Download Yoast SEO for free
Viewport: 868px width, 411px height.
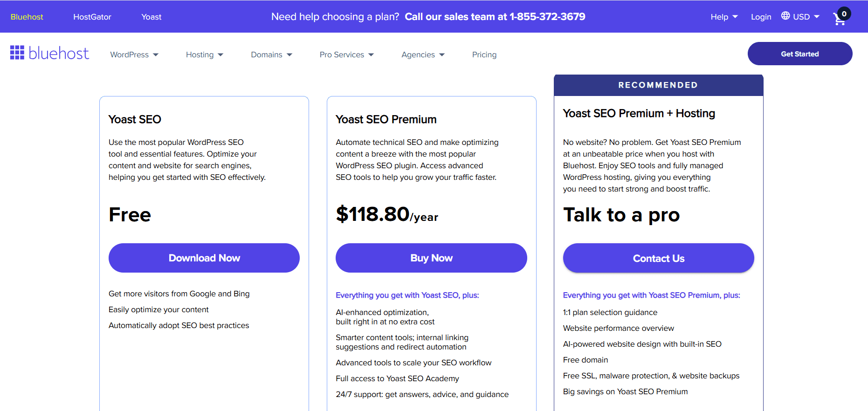pyautogui.click(x=204, y=258)
